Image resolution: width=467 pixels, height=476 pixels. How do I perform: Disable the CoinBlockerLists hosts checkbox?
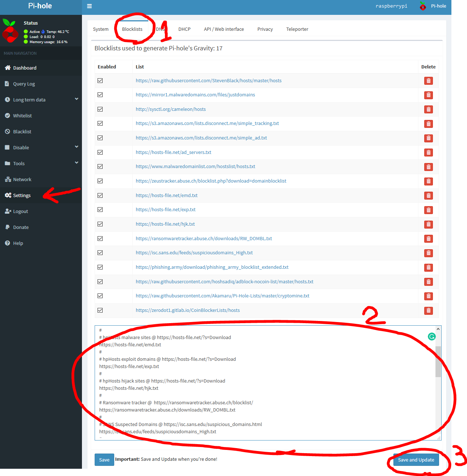point(100,310)
